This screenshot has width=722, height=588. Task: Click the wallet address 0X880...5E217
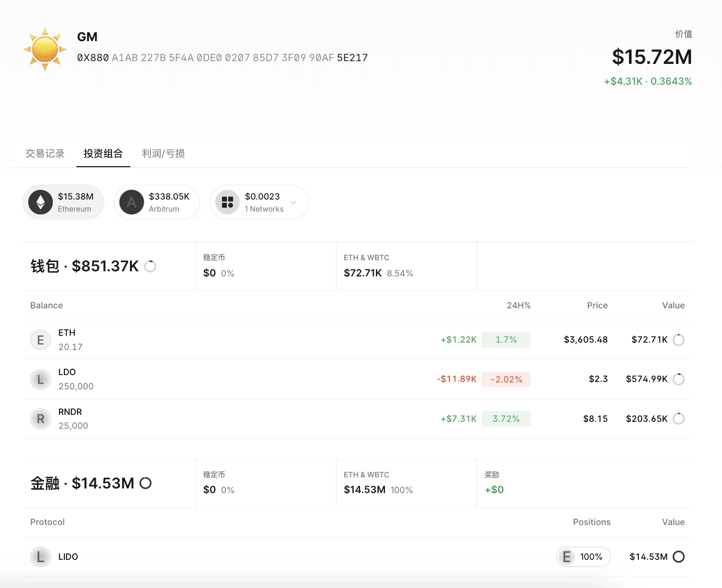coord(222,58)
